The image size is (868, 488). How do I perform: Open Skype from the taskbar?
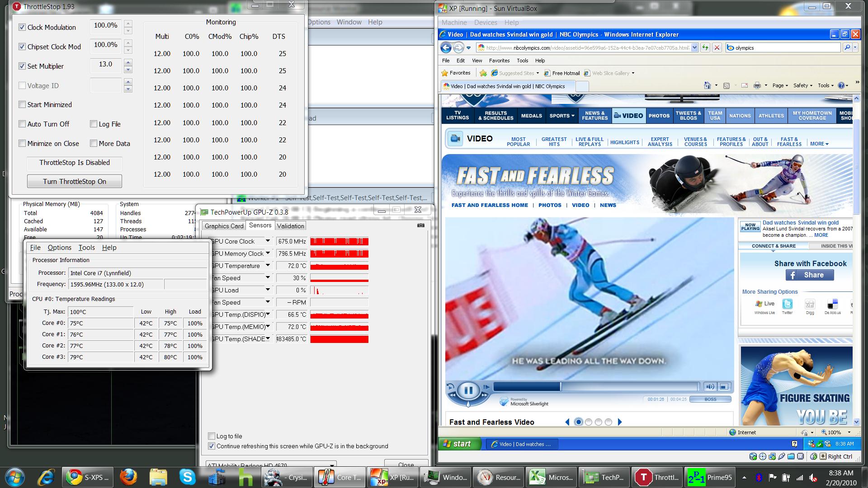tap(187, 477)
